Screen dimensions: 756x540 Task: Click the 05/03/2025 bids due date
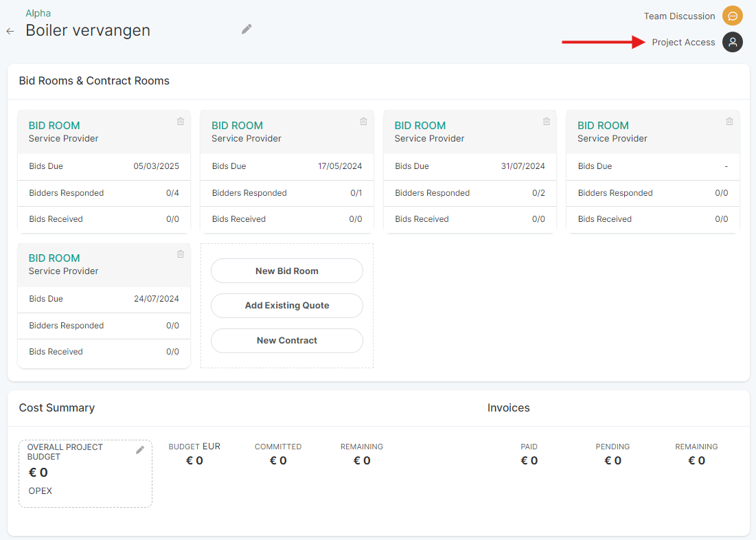157,166
